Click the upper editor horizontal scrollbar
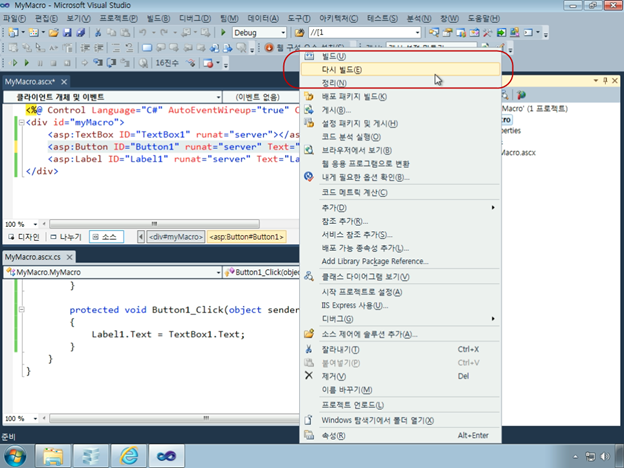Screen dimensions: 624x468 [x=154, y=224]
